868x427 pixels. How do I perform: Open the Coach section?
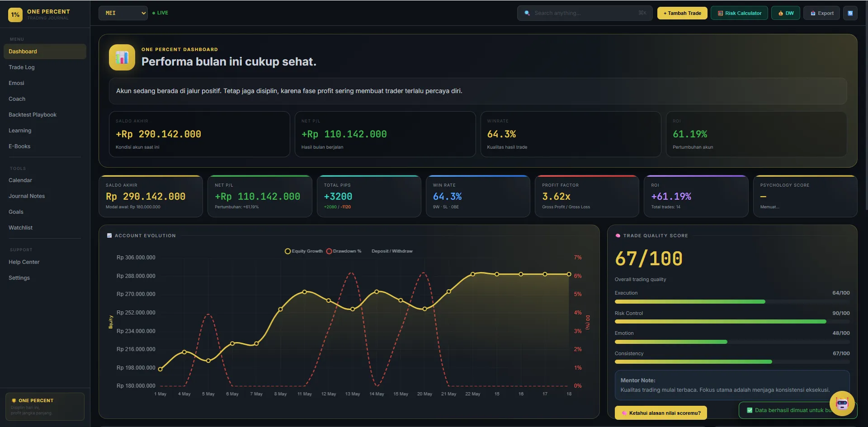(45, 99)
